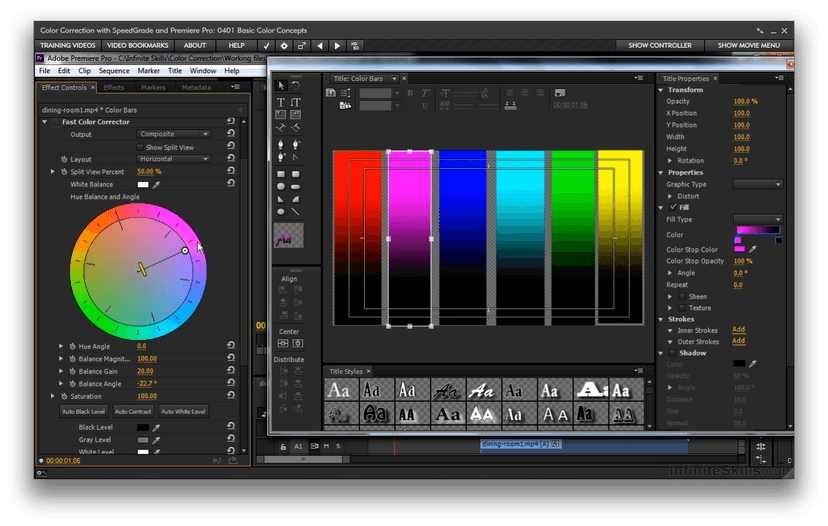Click the New Title Based on Current icon
The image size is (828, 526).
click(331, 93)
